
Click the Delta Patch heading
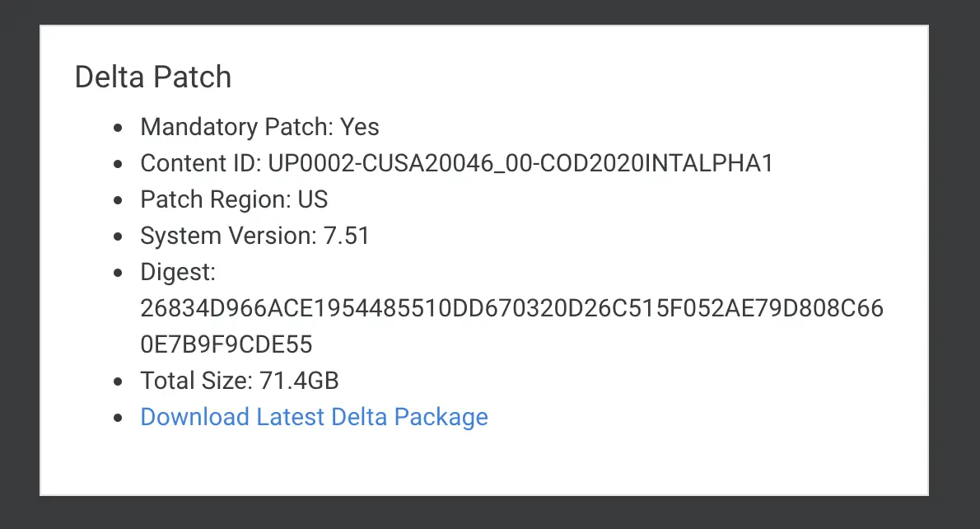153,77
